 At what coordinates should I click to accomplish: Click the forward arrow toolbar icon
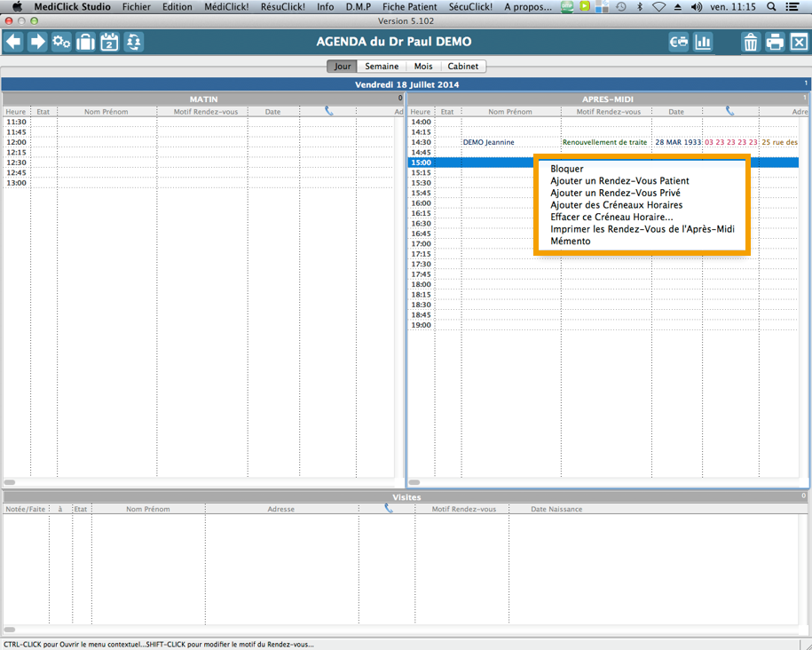coord(37,42)
